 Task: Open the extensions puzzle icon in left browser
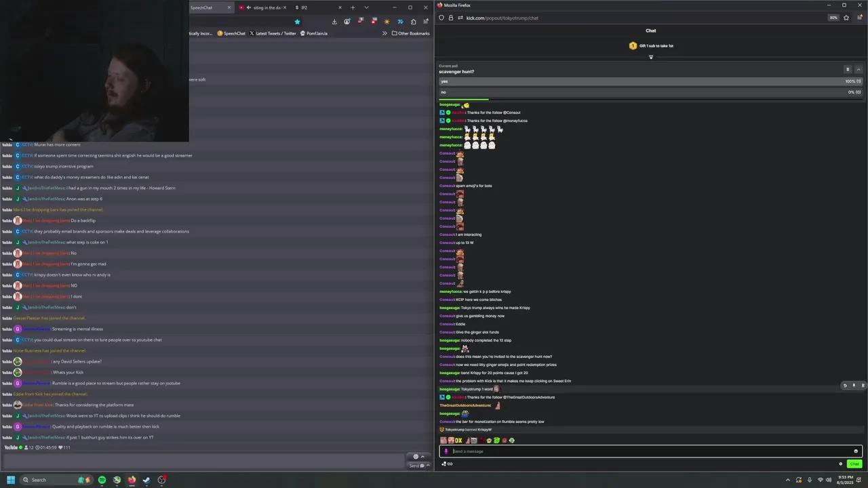click(x=414, y=22)
